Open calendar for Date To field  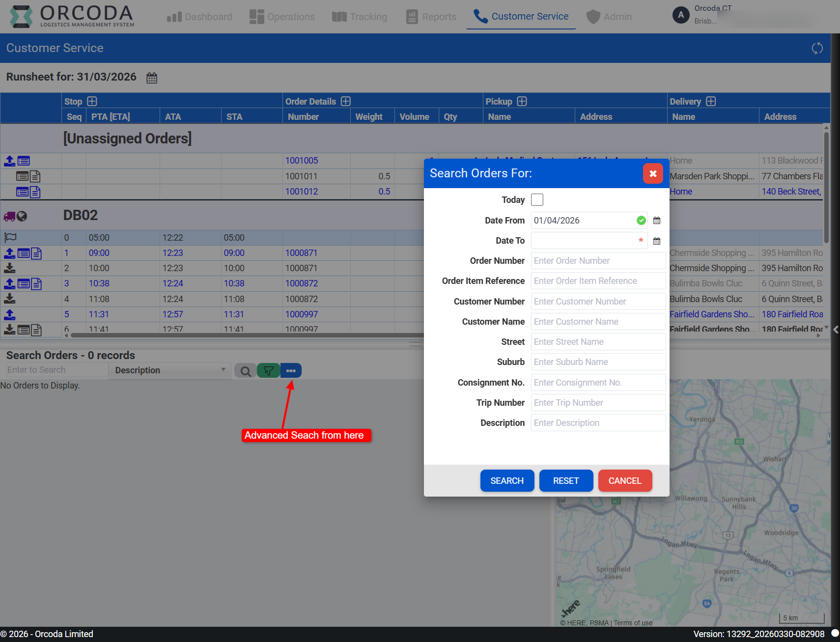[x=656, y=241]
